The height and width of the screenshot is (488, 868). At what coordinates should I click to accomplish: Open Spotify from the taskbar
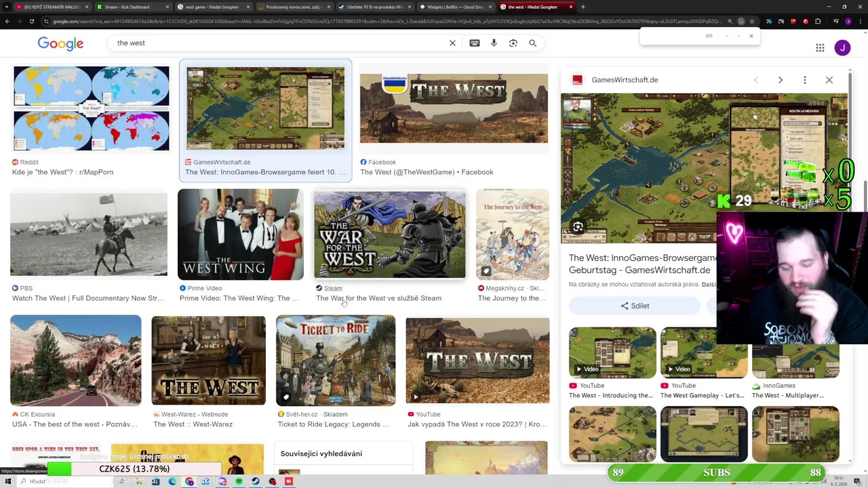[x=239, y=481]
